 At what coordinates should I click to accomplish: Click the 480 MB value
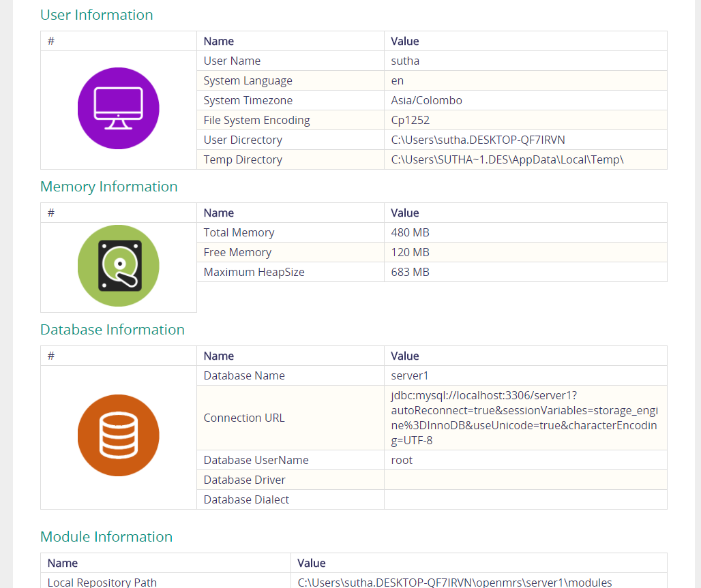click(x=410, y=232)
